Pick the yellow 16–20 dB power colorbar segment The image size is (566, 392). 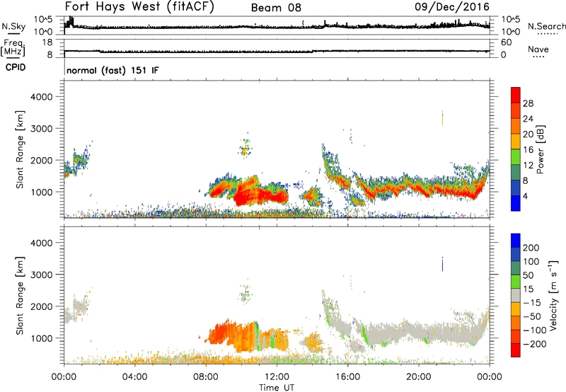[516, 141]
